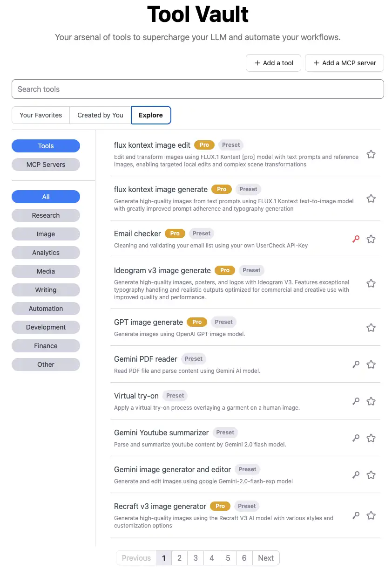392x577 pixels.
Task: Open the Email checker tool title
Action: [137, 234]
